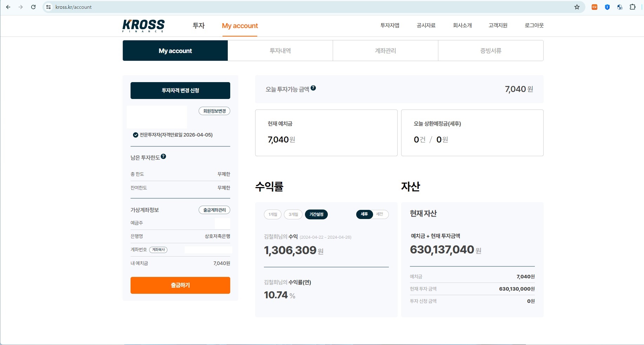Click the 630,137,040 total asset value
644x345 pixels.
(442, 250)
